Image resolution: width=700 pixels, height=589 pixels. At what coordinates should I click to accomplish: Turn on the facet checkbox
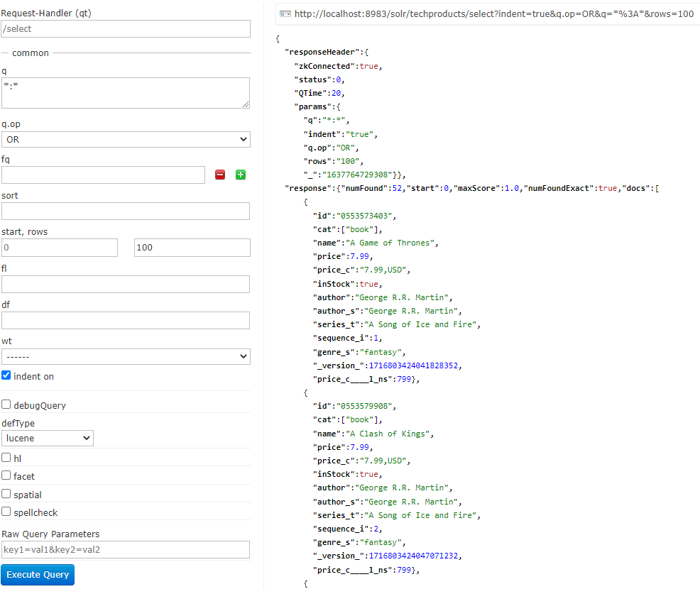coord(6,475)
